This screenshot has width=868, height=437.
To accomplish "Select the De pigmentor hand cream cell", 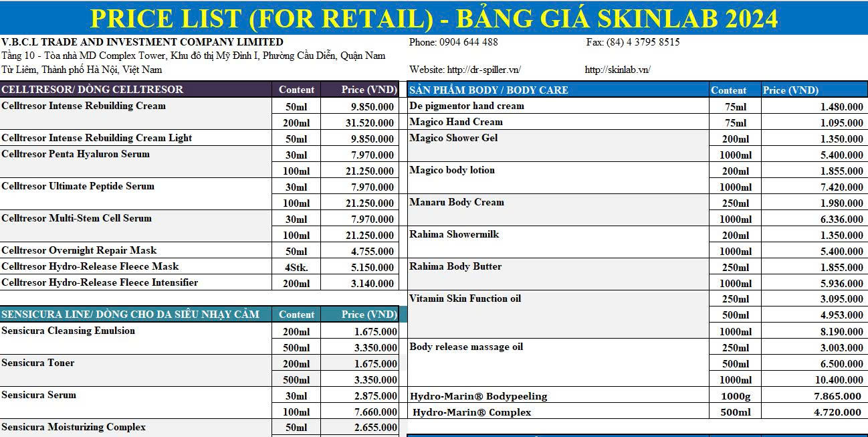I will (467, 106).
